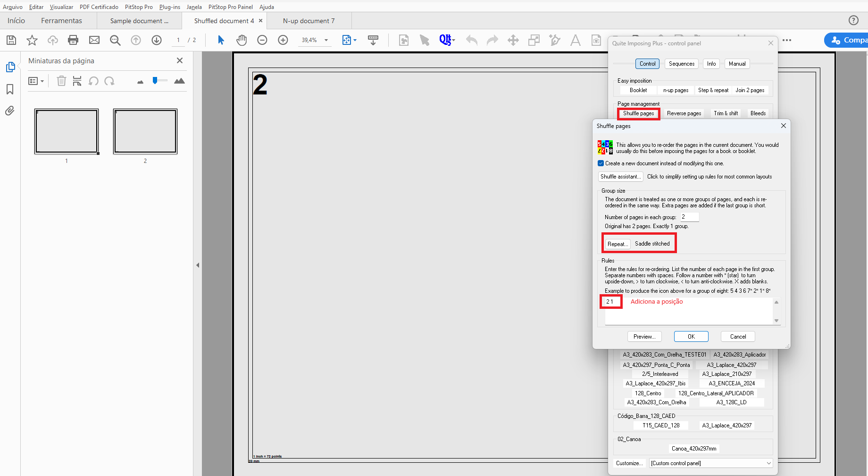Viewport: 868px width, 476px height.
Task: Go to next page arrow icon
Action: click(x=157, y=40)
